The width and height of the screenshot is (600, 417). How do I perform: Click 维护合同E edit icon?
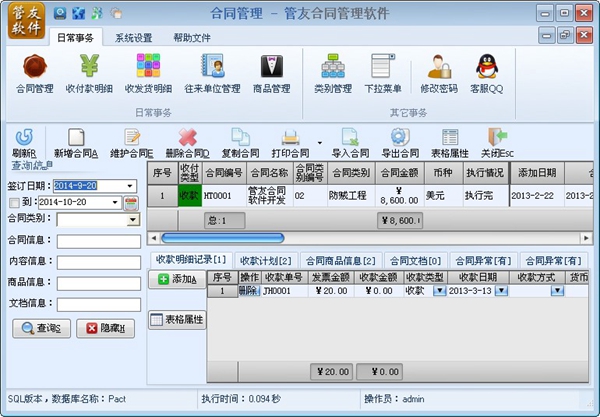(132, 143)
